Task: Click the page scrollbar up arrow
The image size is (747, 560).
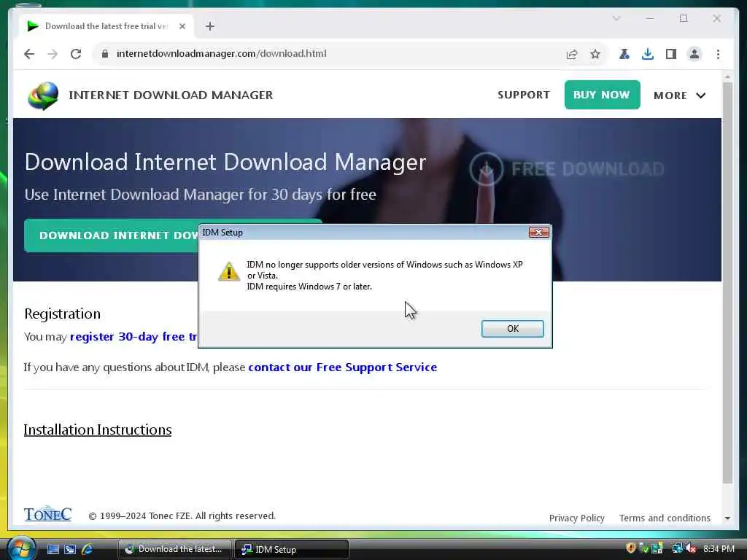Action: coord(727,76)
